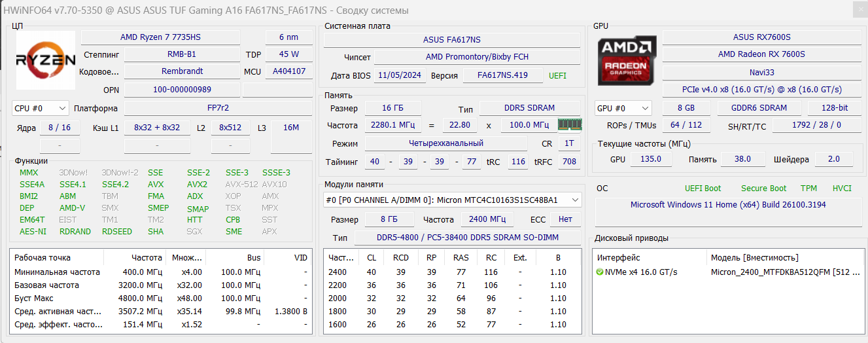
Task: Click the 16 ГБ memory size value
Action: 392,108
